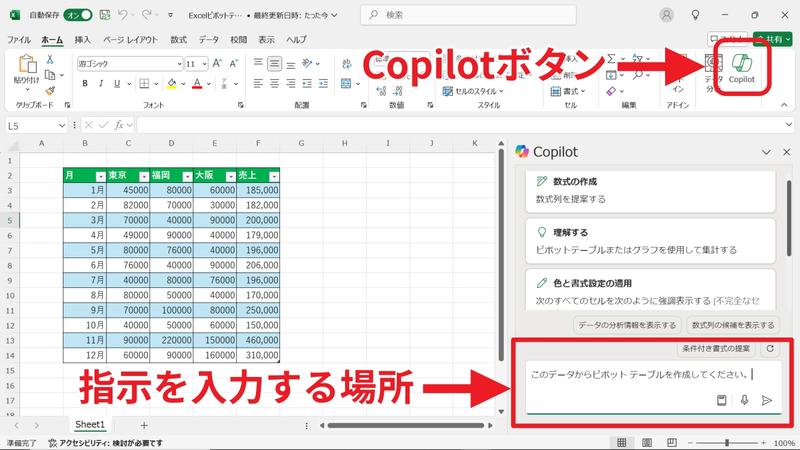Click the user account avatar

click(666, 15)
